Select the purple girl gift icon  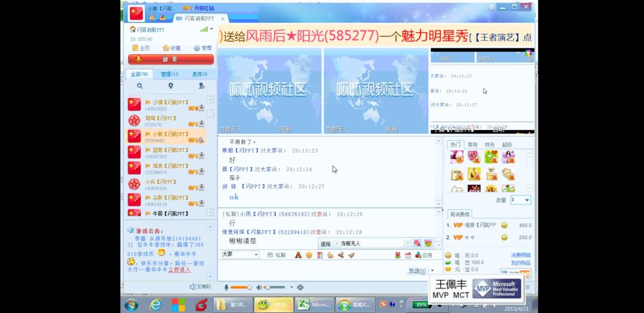point(508,157)
